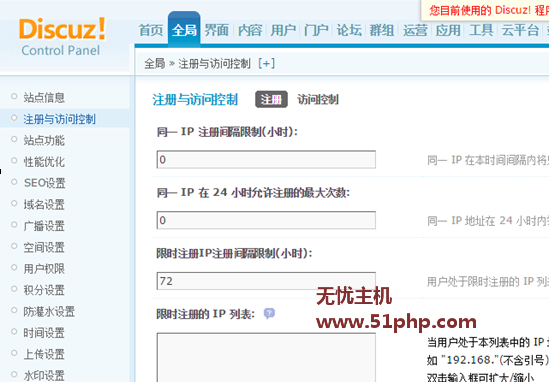Open the 论坛 top menu
Image resolution: width=549 pixels, height=382 pixels.
(x=349, y=30)
